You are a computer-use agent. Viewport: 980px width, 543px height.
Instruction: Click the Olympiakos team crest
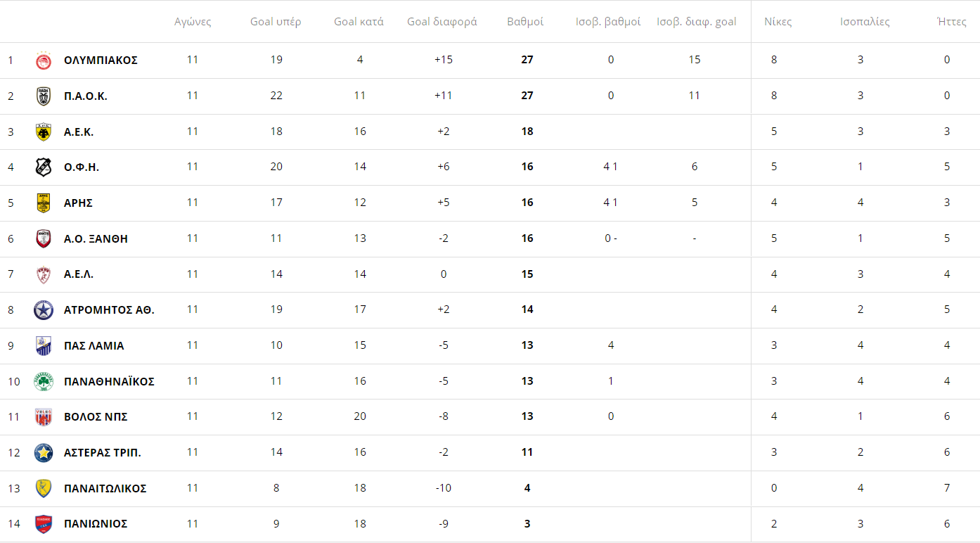click(44, 61)
